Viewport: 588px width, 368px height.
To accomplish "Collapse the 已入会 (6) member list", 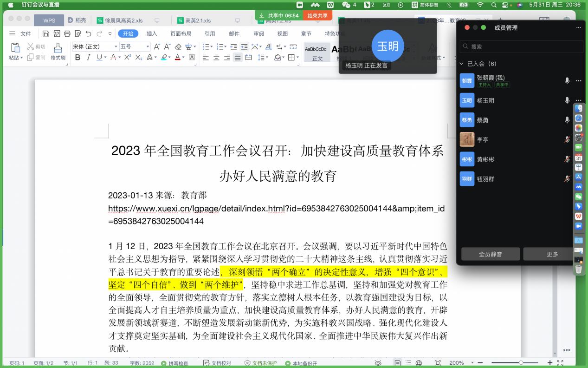I will [x=462, y=64].
